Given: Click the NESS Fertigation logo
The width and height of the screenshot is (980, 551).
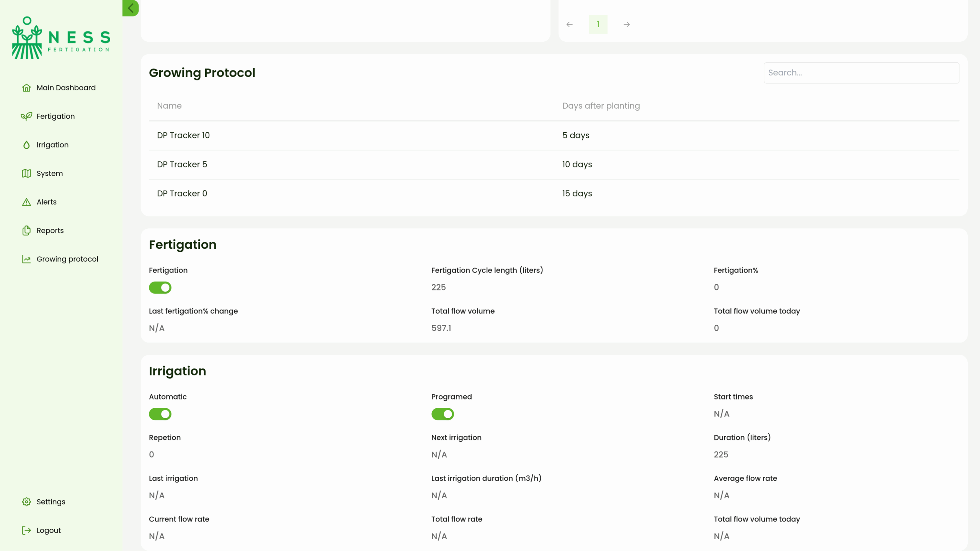Looking at the screenshot, I should pyautogui.click(x=61, y=38).
